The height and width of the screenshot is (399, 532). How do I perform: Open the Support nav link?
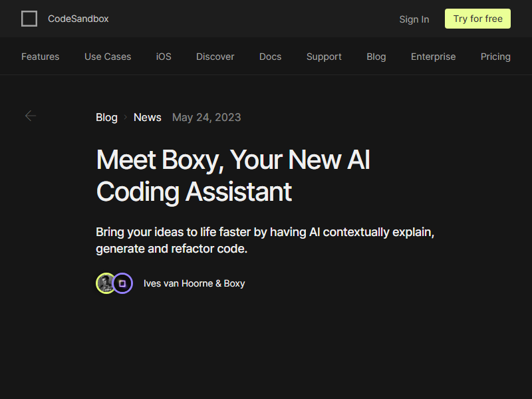point(324,57)
